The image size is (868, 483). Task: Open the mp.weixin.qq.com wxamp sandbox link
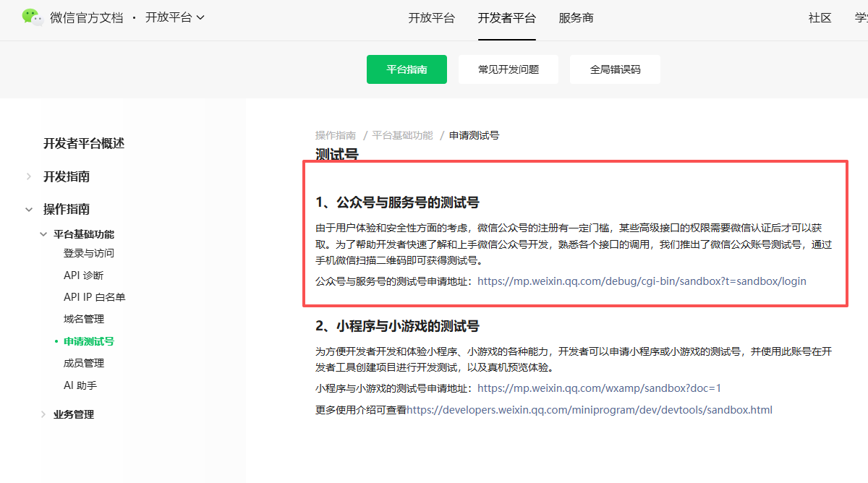click(x=599, y=388)
